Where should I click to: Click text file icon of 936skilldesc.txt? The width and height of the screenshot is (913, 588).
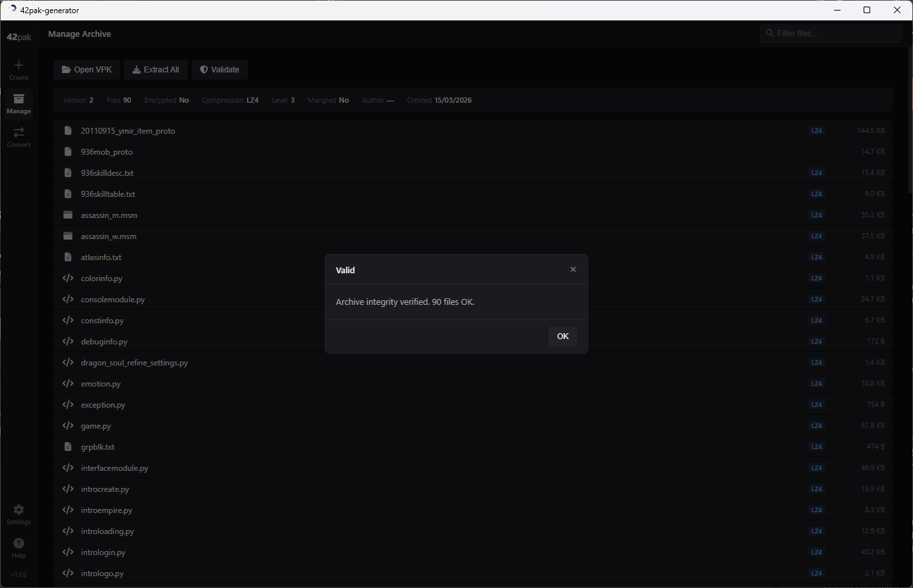point(68,173)
